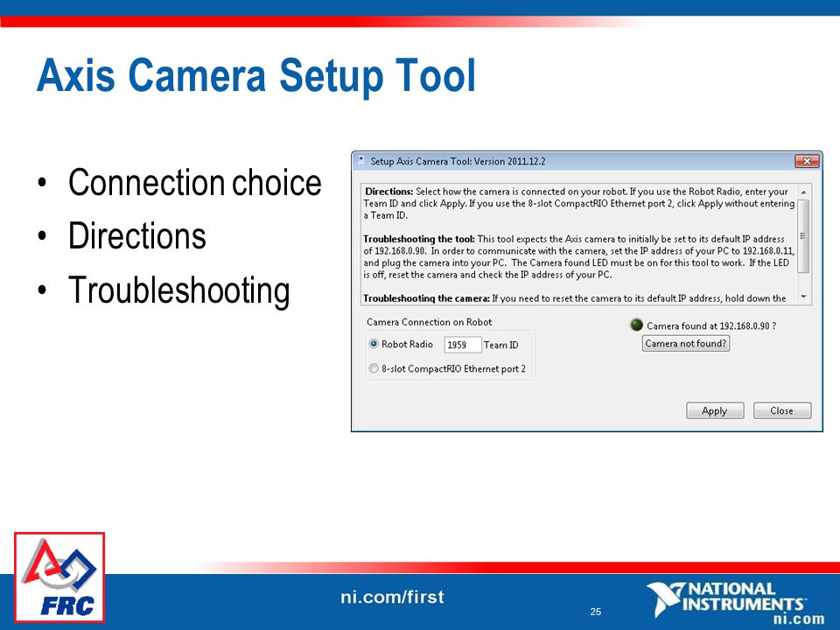The image size is (840, 630).
Task: Click the slide number 25
Action: click(596, 612)
